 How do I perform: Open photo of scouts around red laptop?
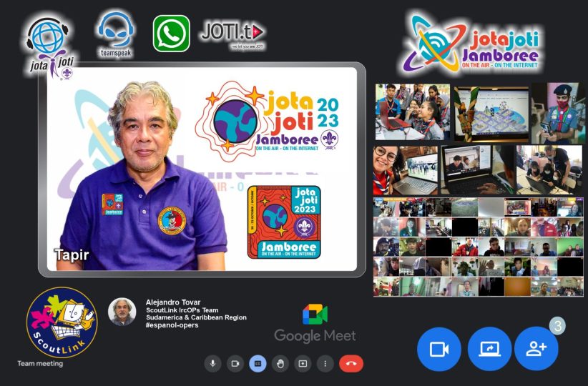tap(413, 112)
